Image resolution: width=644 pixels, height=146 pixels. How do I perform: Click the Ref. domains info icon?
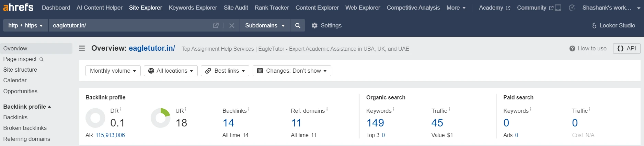[x=327, y=109]
